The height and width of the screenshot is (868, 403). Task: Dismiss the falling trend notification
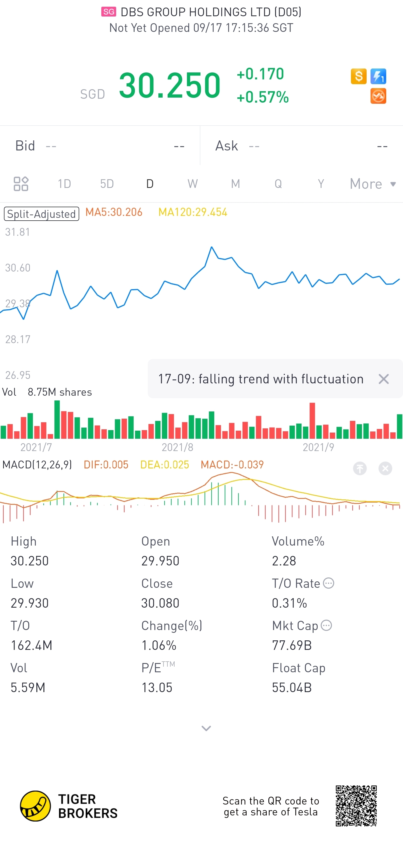[x=383, y=379]
